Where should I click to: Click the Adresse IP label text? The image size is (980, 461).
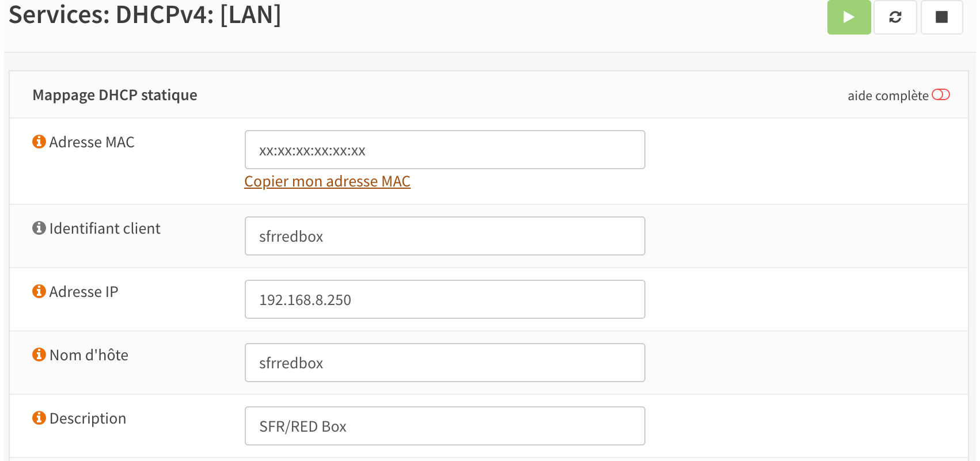(x=83, y=292)
